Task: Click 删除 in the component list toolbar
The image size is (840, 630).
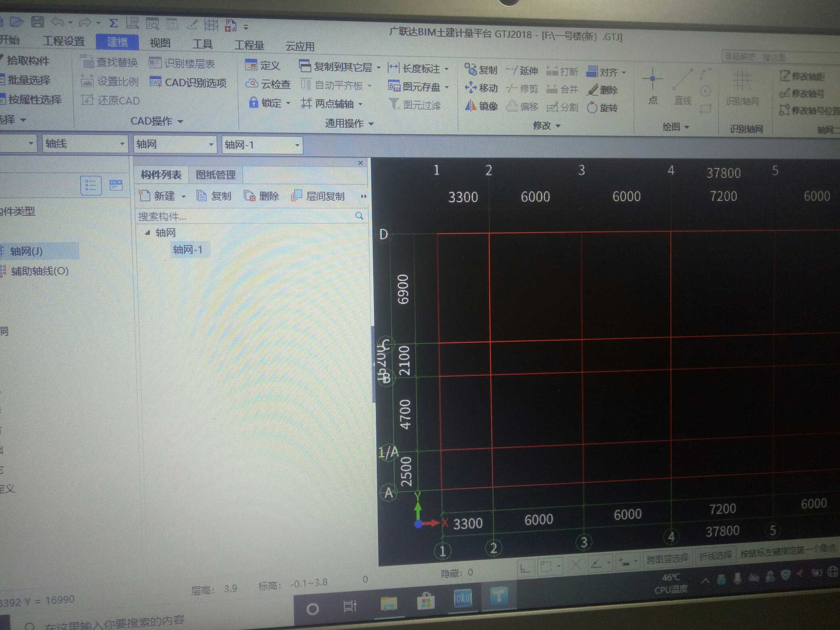Action: pos(262,196)
